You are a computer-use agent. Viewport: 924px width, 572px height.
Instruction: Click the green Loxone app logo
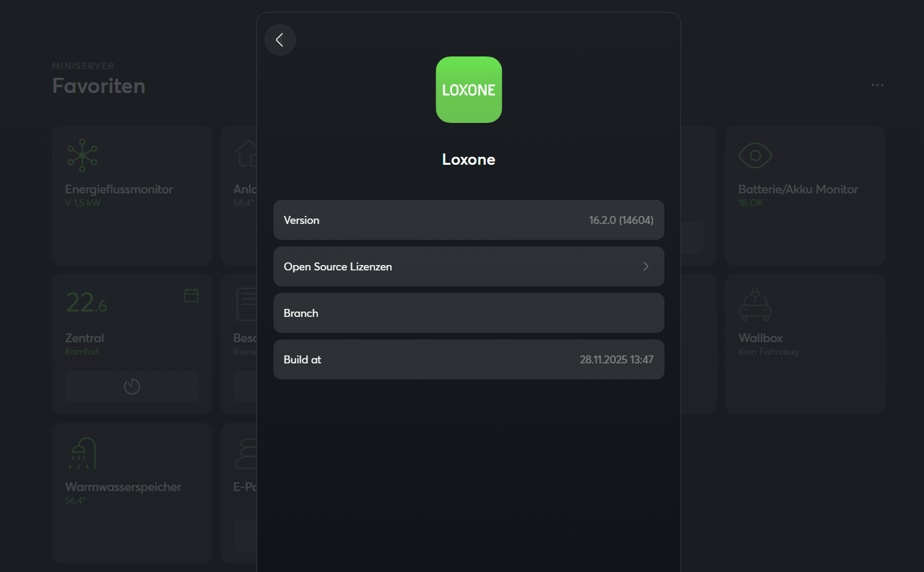tap(469, 90)
